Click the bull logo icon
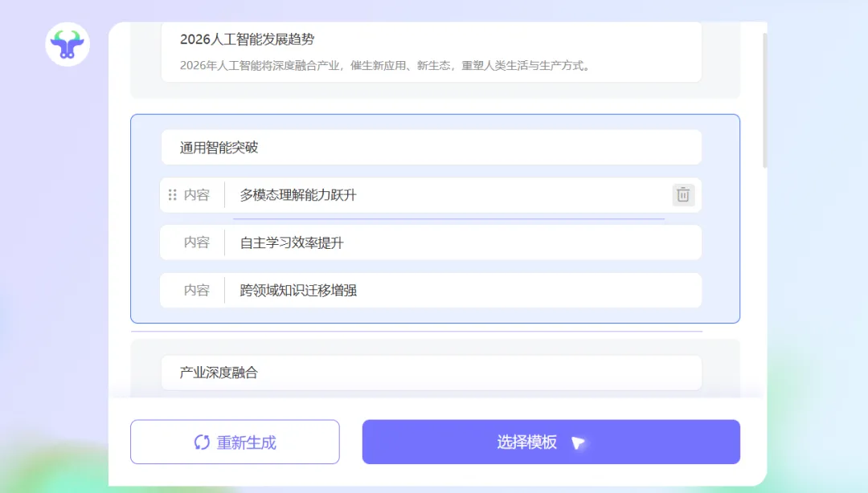 (67, 44)
